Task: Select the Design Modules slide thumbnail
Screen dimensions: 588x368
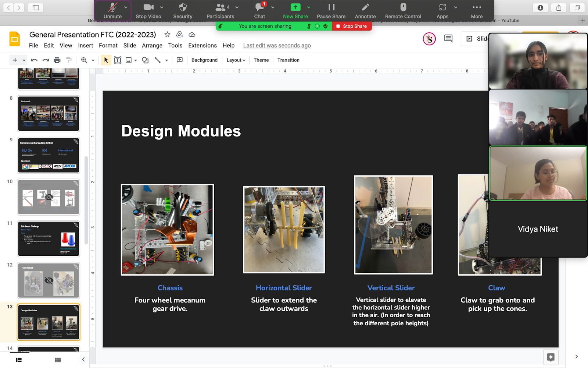Action: tap(49, 322)
